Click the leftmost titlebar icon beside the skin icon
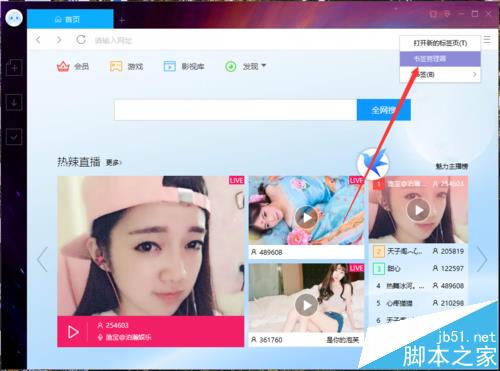 [433, 14]
